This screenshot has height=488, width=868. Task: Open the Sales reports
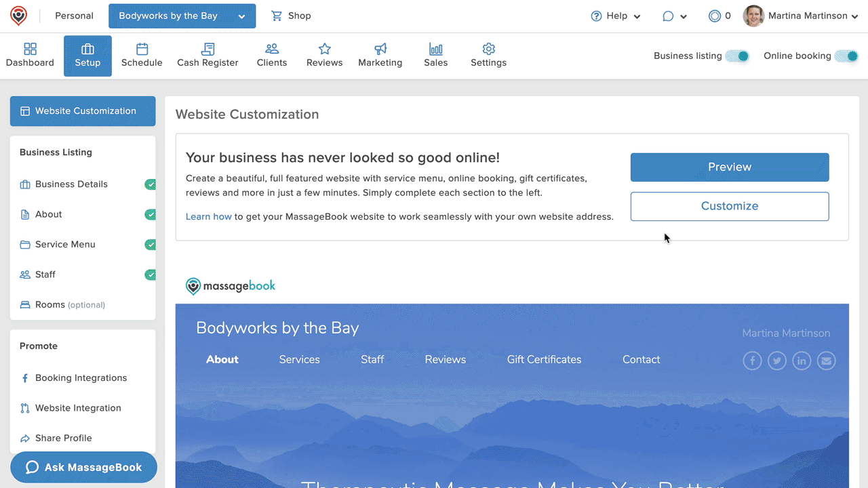(436, 56)
